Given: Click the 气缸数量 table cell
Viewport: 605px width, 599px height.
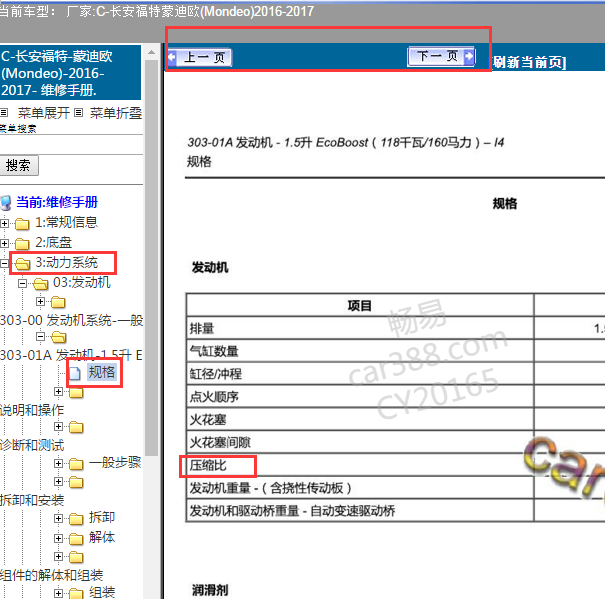Looking at the screenshot, I should coord(360,351).
